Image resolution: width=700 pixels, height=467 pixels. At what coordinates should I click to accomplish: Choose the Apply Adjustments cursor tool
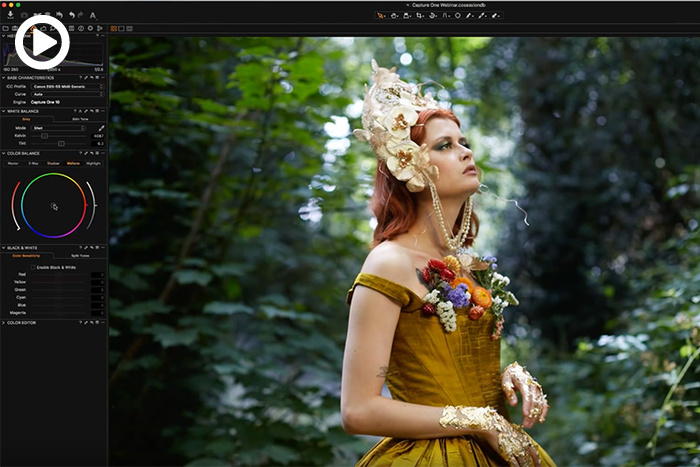[x=496, y=16]
